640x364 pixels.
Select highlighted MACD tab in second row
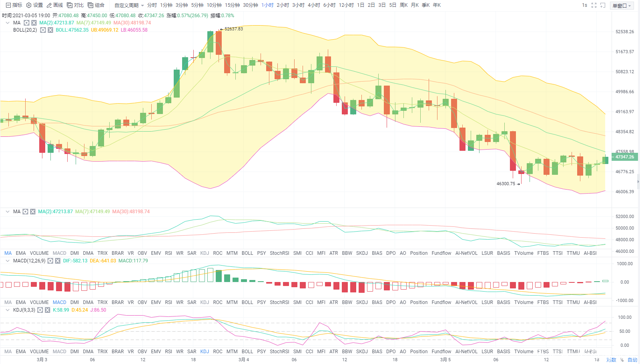(x=59, y=302)
